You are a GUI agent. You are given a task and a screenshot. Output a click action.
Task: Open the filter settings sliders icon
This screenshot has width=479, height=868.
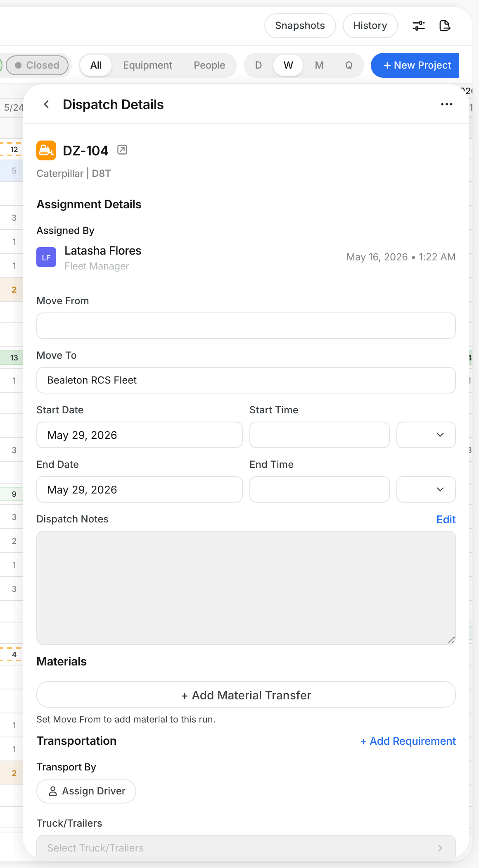[x=419, y=26]
